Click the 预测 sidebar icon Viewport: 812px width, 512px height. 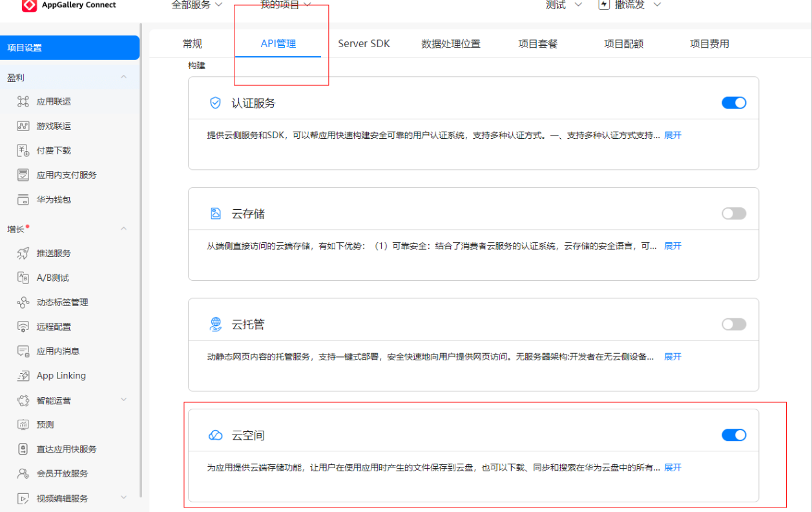click(23, 425)
